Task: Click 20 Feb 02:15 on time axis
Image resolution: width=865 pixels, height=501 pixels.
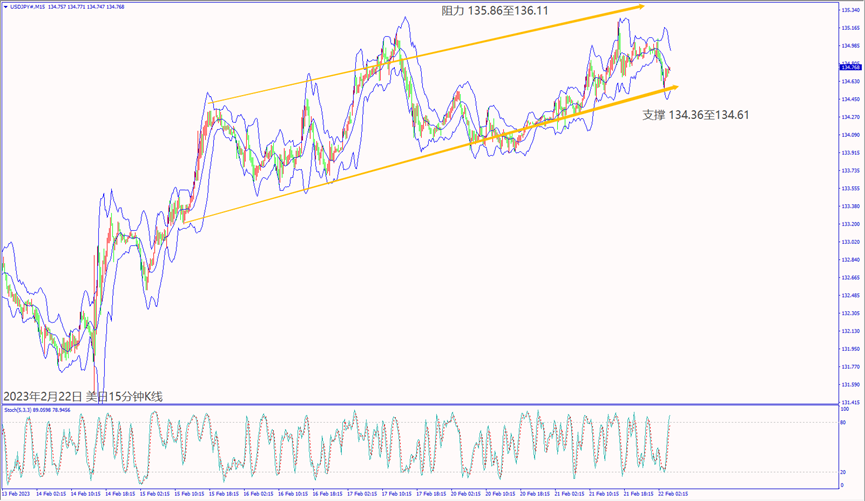Action: tap(463, 494)
